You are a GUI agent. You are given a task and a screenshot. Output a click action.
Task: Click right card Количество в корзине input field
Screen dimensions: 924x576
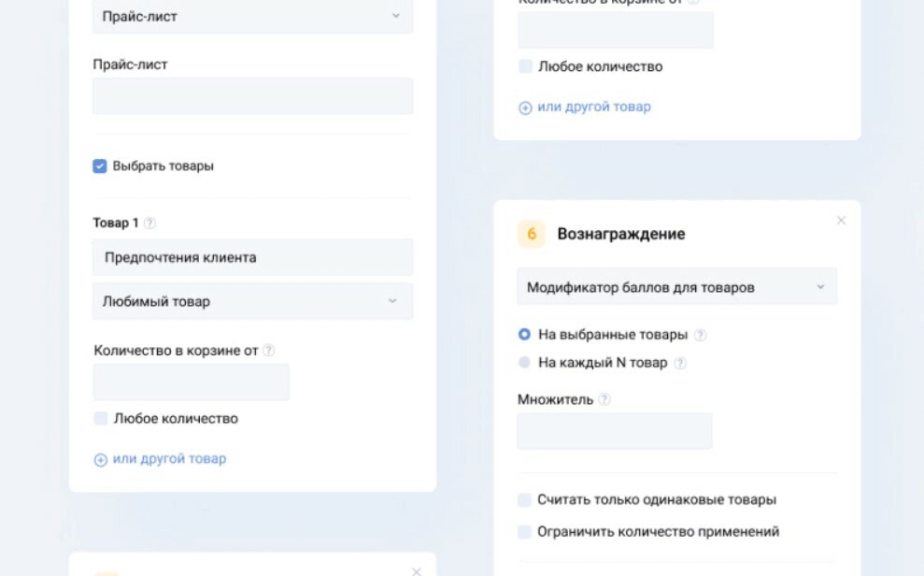click(x=615, y=30)
